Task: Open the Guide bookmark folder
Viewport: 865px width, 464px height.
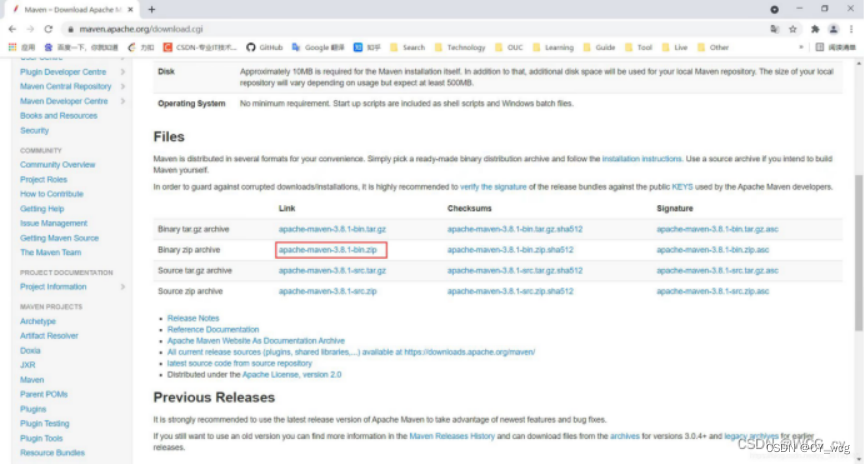Action: click(599, 47)
